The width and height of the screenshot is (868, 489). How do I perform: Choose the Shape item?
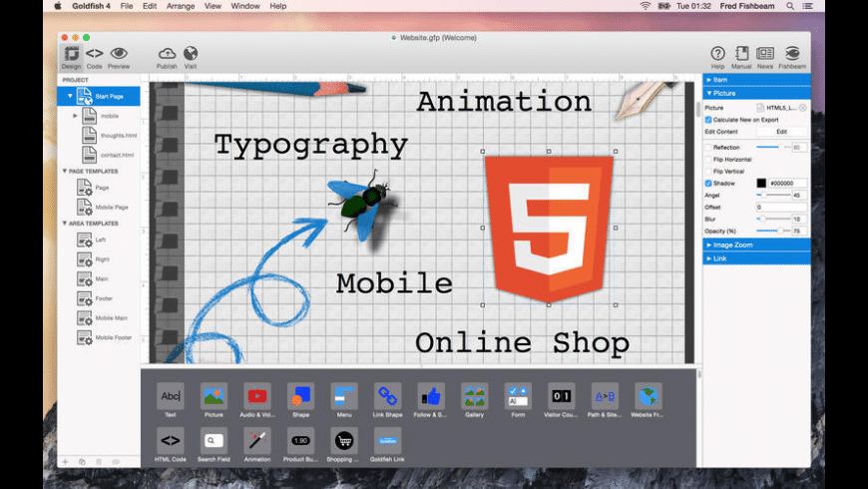pos(300,400)
